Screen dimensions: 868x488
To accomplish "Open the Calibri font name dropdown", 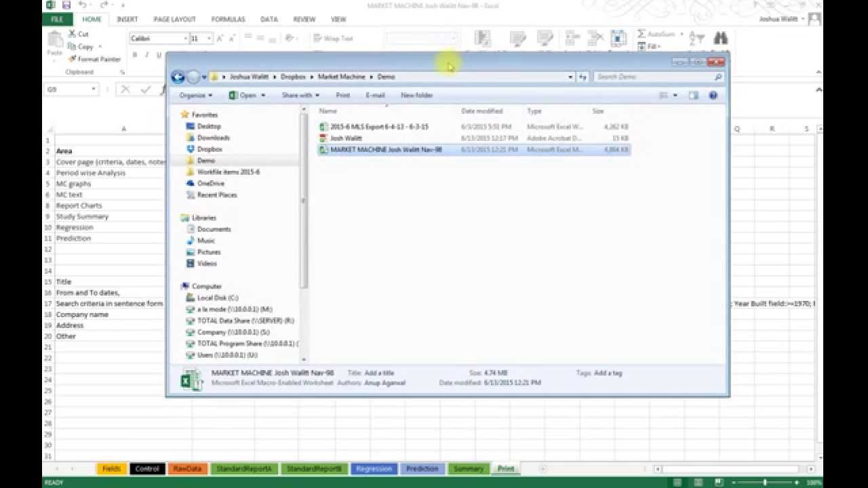I will [x=185, y=39].
